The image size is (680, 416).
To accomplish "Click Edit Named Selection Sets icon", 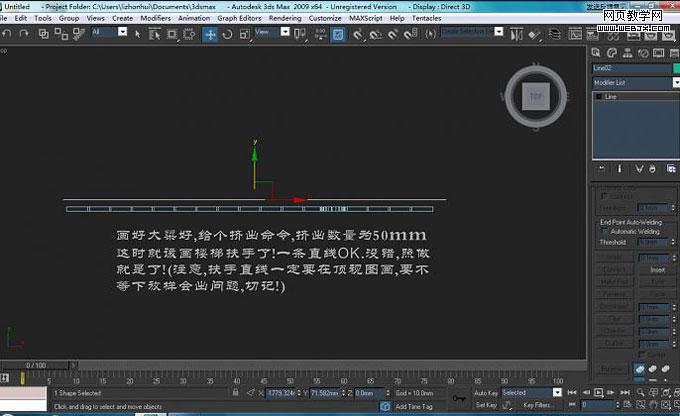I will click(430, 34).
